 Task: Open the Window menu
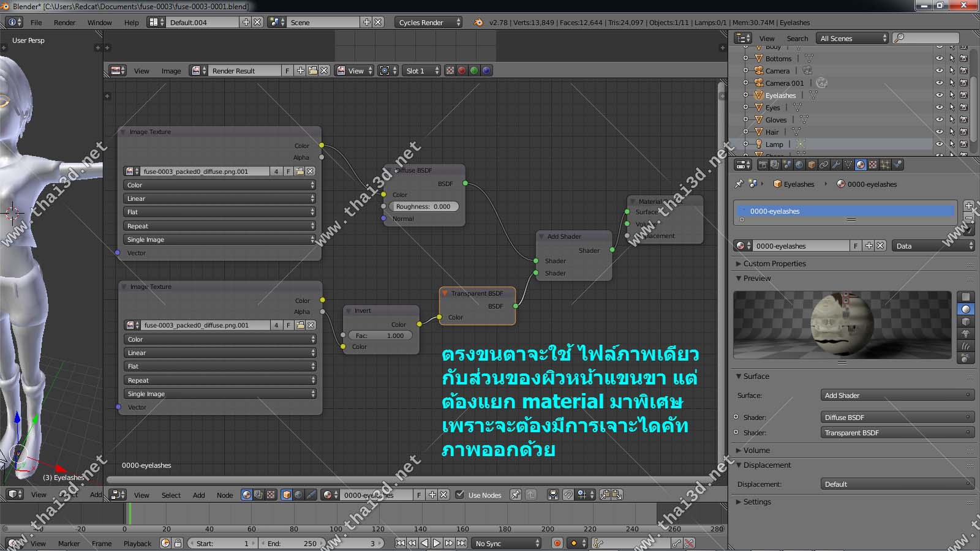(99, 22)
